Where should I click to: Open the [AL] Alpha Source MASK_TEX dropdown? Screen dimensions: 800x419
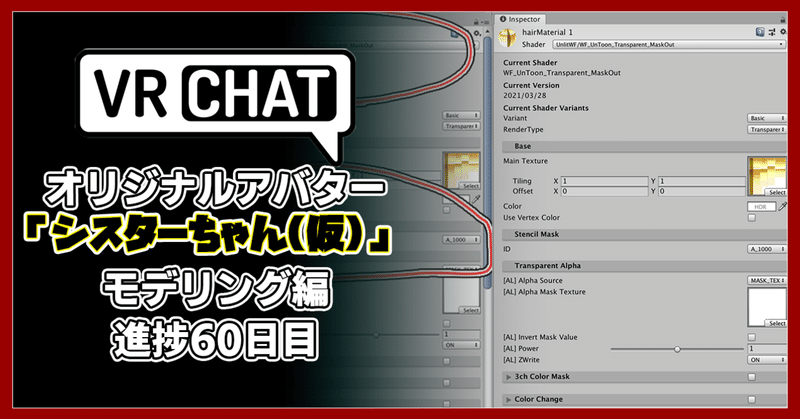click(x=766, y=281)
